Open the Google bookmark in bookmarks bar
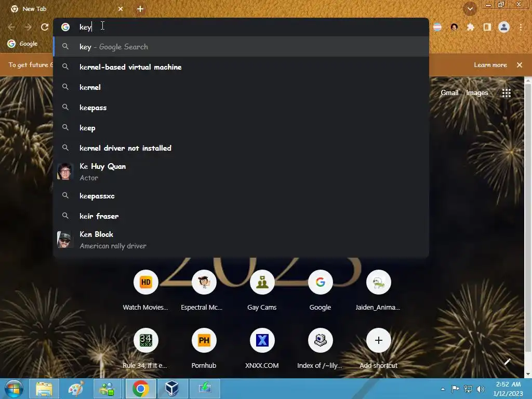The height and width of the screenshot is (399, 532). click(23, 44)
